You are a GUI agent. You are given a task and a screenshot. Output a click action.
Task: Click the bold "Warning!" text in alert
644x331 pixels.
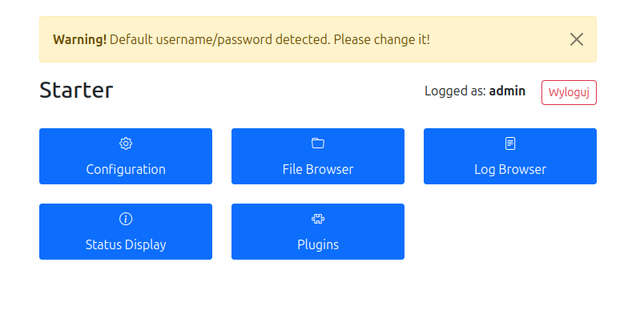(79, 39)
